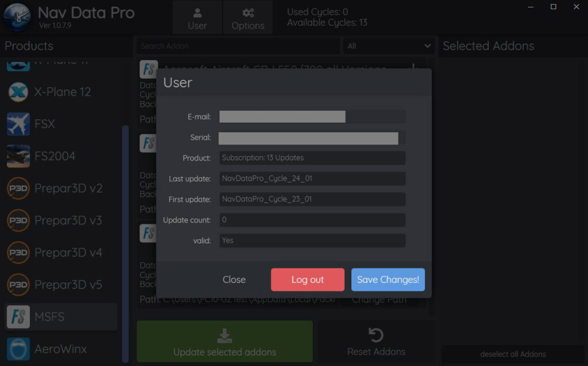Choose FSX label in Products list
This screenshot has height=366, width=588.
(x=45, y=123)
